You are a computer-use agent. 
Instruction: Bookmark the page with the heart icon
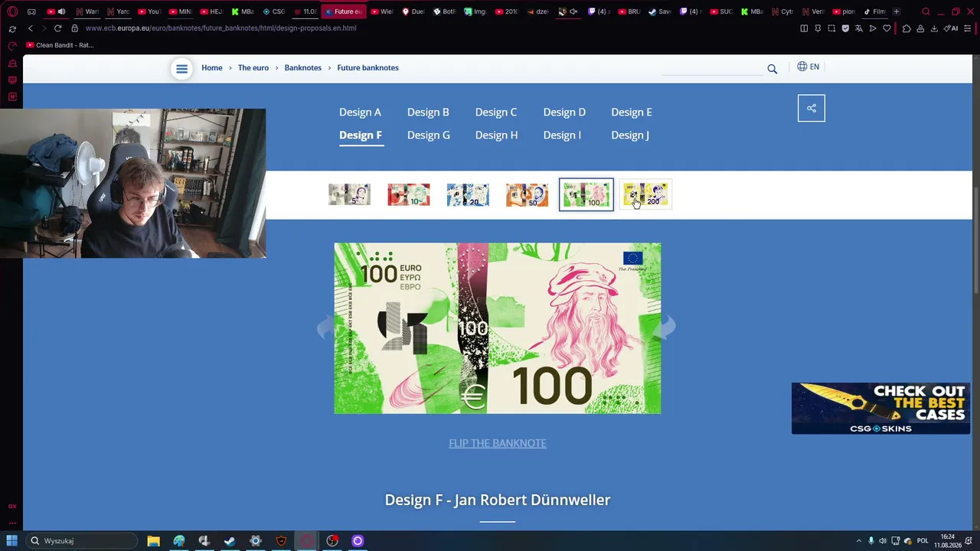tap(887, 28)
